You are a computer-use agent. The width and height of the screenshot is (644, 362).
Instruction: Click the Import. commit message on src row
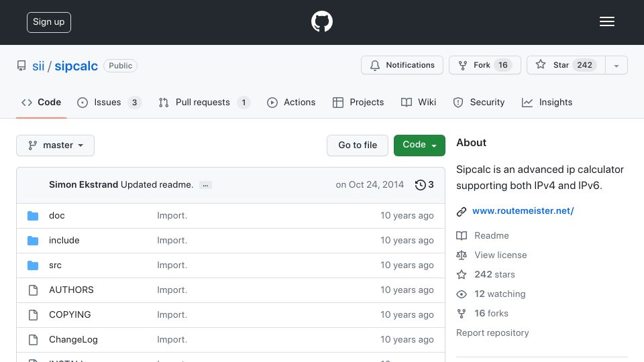click(172, 265)
